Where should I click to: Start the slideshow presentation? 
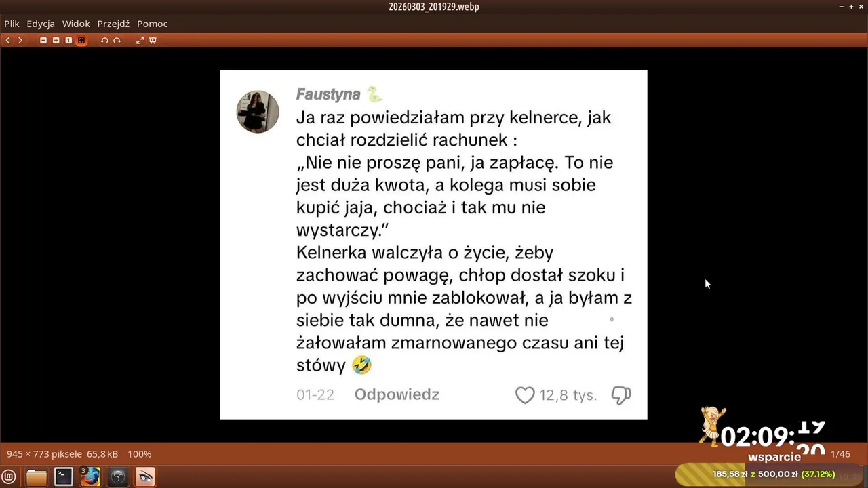[153, 41]
